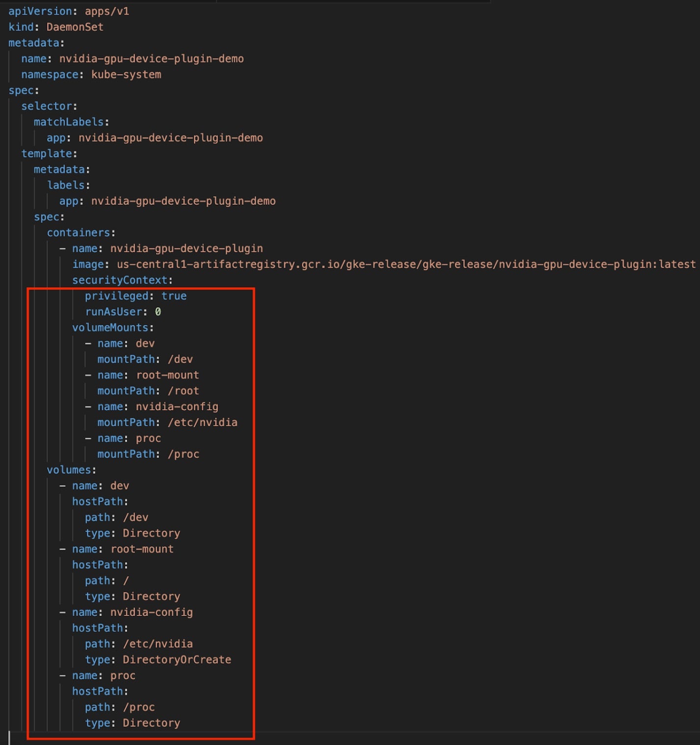The height and width of the screenshot is (745, 700).
Task: Click the template key
Action: pyautogui.click(x=47, y=154)
